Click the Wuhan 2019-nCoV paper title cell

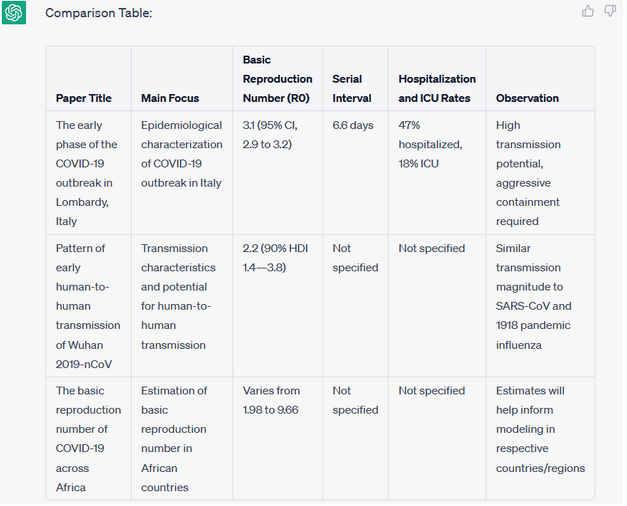coord(88,296)
